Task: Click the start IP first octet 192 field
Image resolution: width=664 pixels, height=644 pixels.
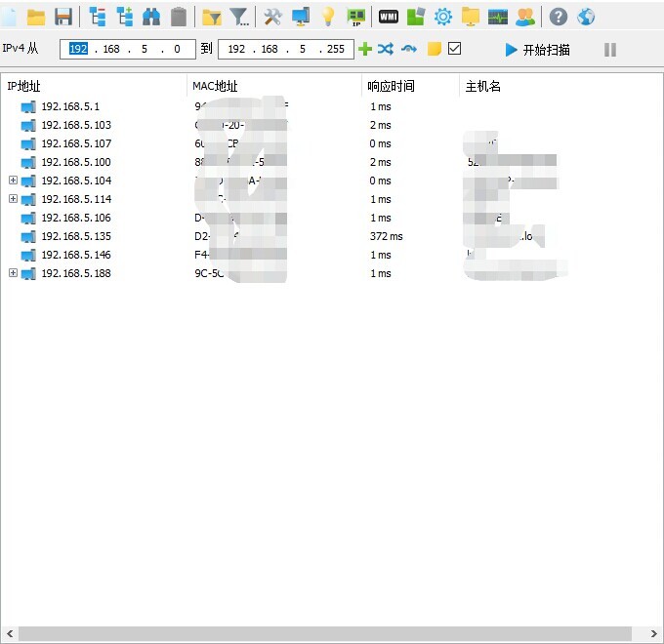Action: coord(78,49)
